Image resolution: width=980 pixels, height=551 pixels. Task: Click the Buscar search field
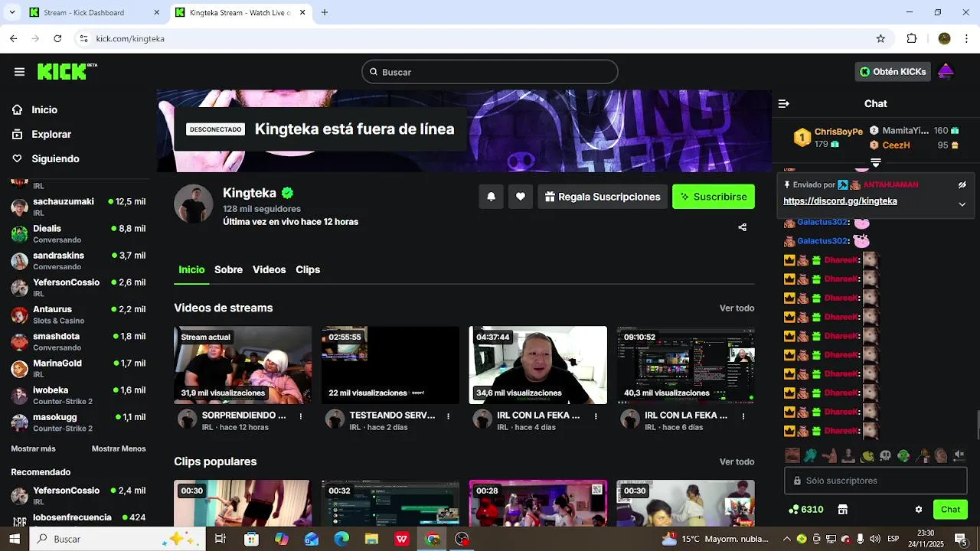[x=490, y=72]
